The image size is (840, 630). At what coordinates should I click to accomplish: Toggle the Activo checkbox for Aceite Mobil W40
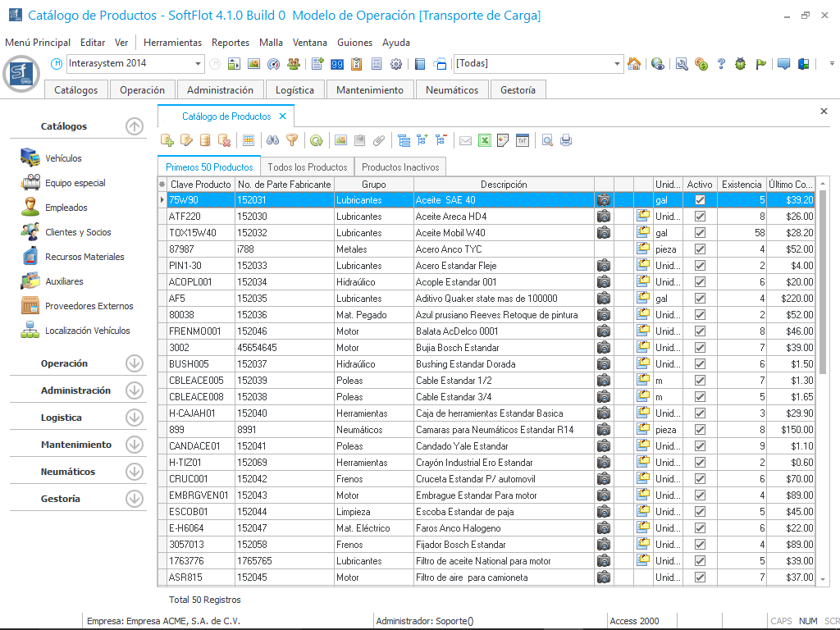pyautogui.click(x=700, y=233)
